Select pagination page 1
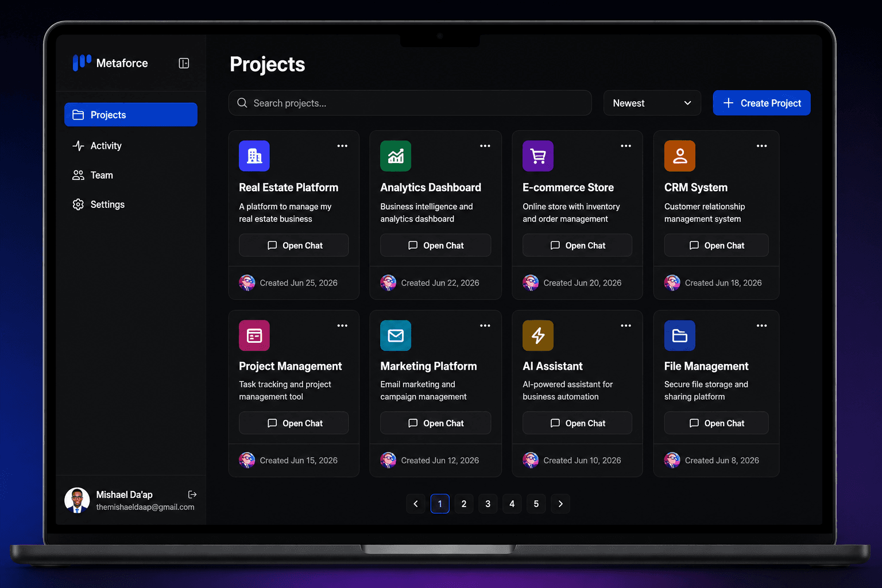This screenshot has height=588, width=882. point(440,504)
